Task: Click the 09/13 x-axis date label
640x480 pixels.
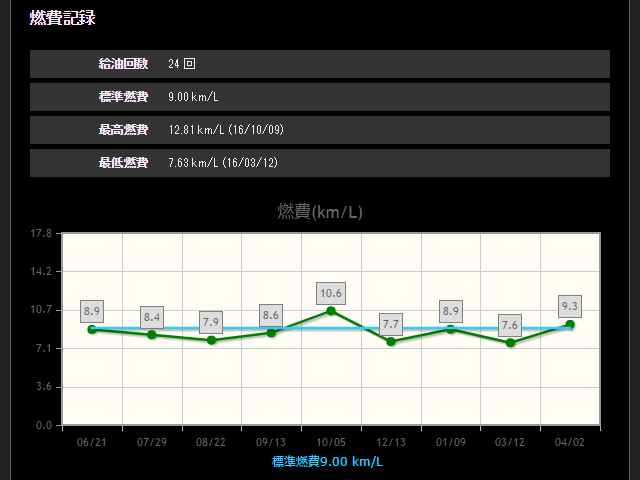Action: [271, 442]
